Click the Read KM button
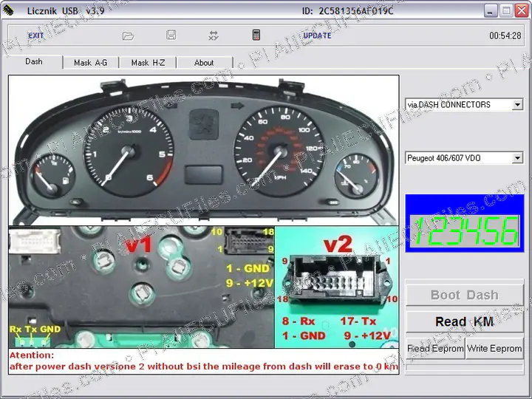Viewport: 532px width, 399px height. pos(465,321)
